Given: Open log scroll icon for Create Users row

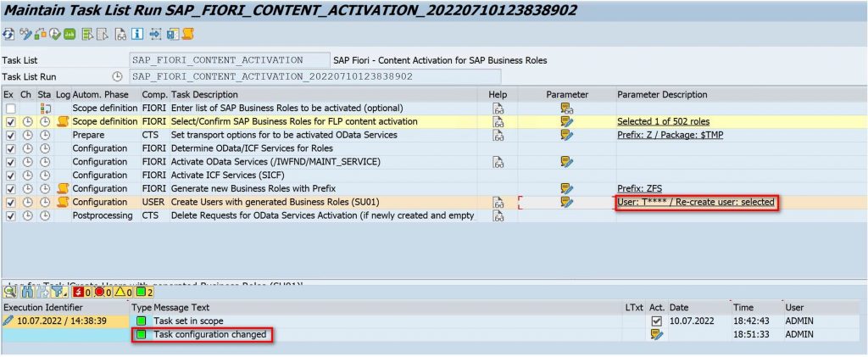Looking at the screenshot, I should tap(63, 203).
